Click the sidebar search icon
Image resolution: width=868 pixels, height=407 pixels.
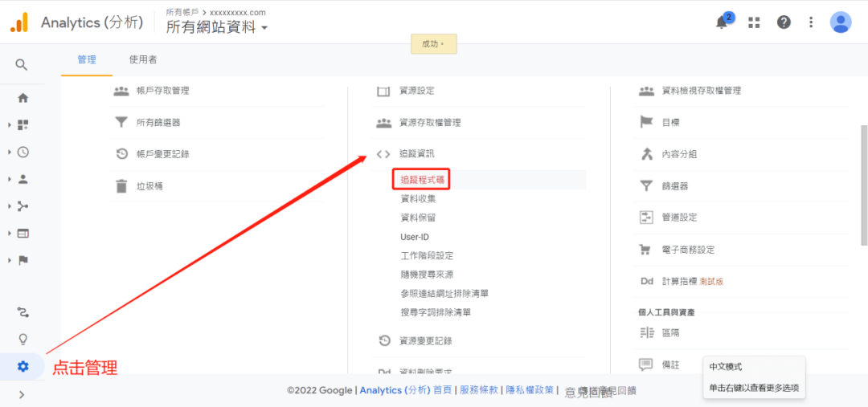[21, 65]
